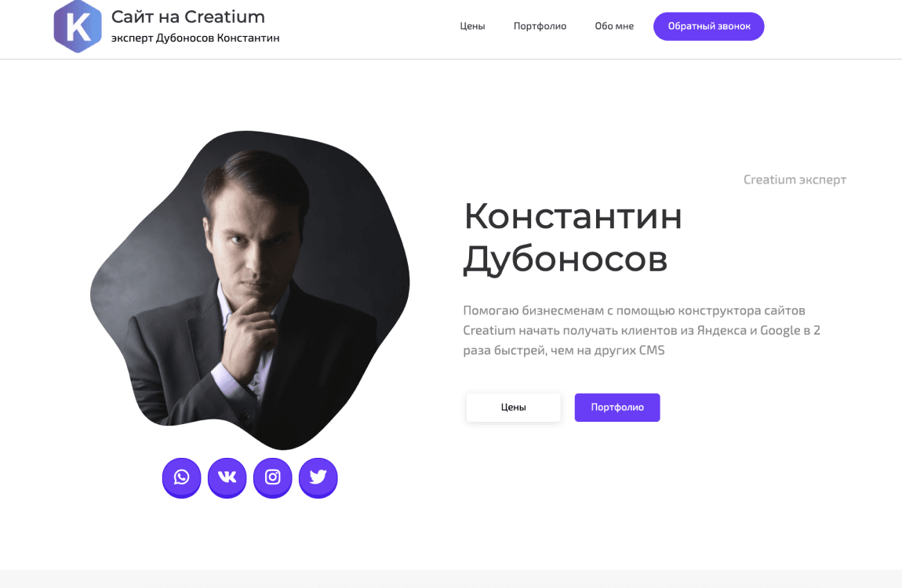Viewport: 902px width, 588px height.
Task: Click the white Цены button below the text
Action: 513,408
